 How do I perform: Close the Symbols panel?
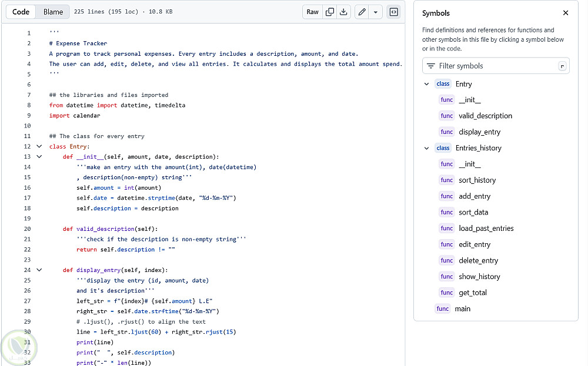(x=566, y=13)
